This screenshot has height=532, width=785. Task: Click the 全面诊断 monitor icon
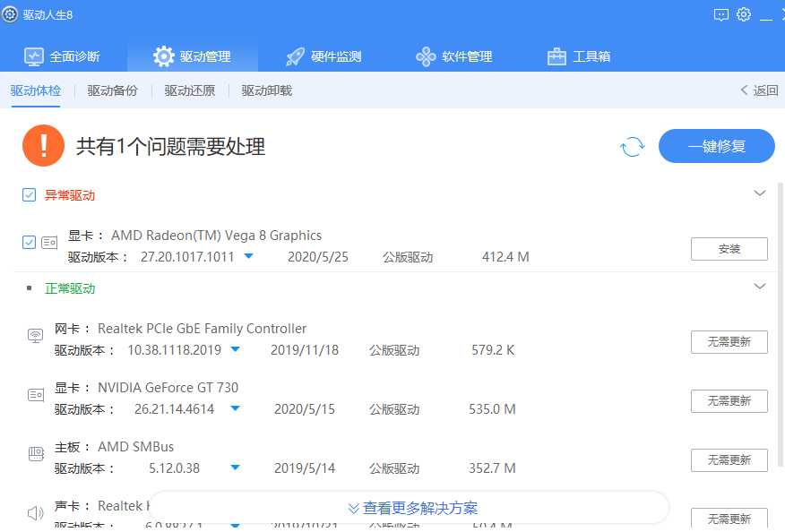[34, 56]
